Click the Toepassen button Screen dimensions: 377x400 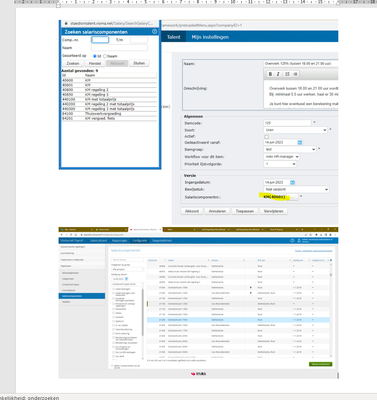(245, 211)
